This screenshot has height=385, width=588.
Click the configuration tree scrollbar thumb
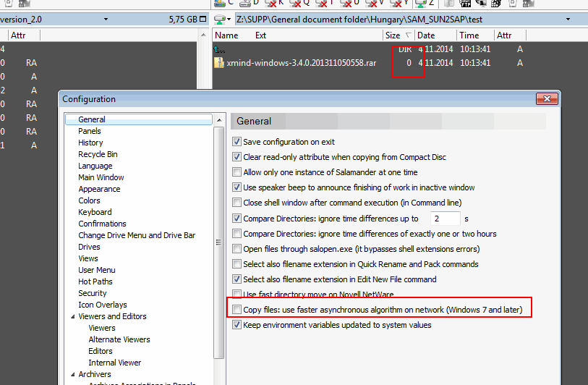click(219, 242)
